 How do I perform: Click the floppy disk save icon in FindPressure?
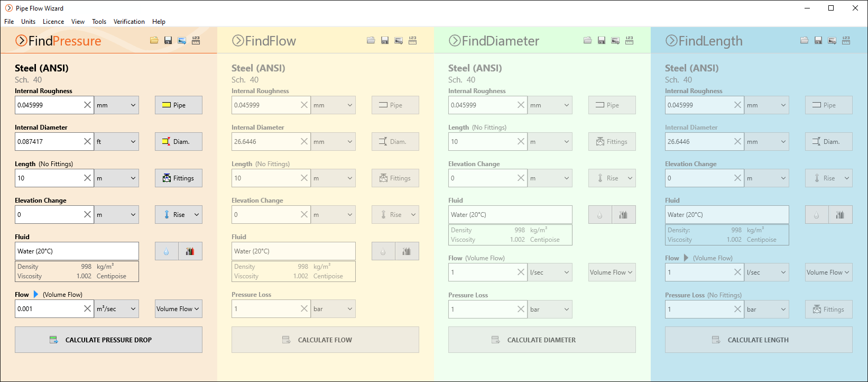click(x=168, y=41)
